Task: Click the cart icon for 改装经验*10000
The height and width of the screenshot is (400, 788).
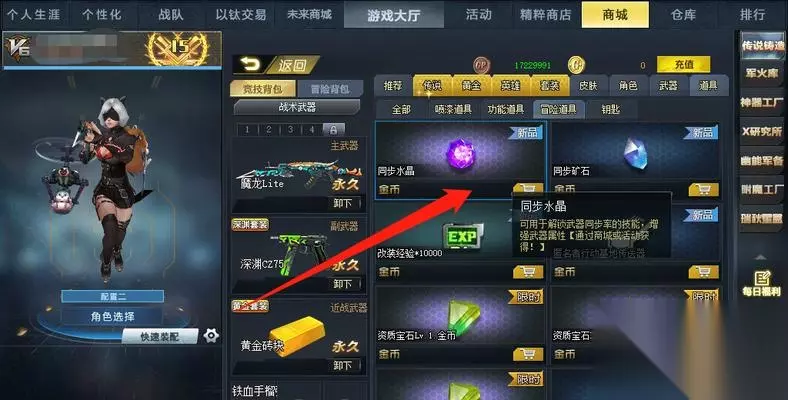Action: pos(528,272)
